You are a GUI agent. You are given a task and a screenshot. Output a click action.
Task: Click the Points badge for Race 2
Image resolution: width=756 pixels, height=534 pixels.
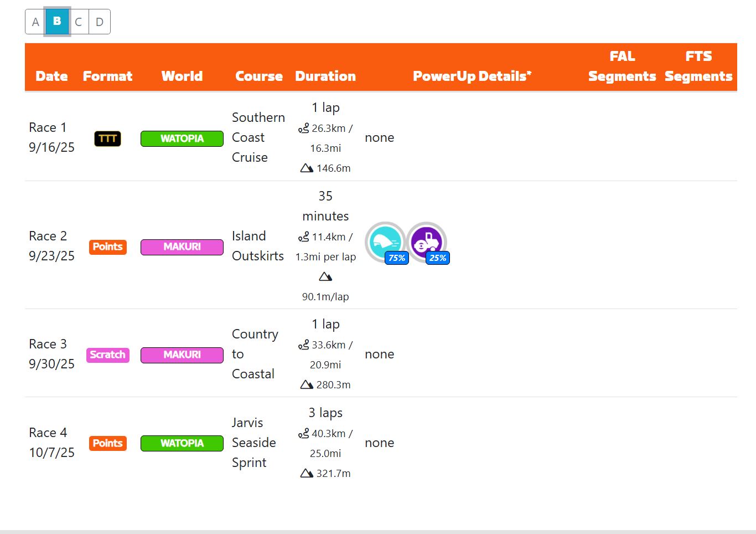pyautogui.click(x=108, y=247)
